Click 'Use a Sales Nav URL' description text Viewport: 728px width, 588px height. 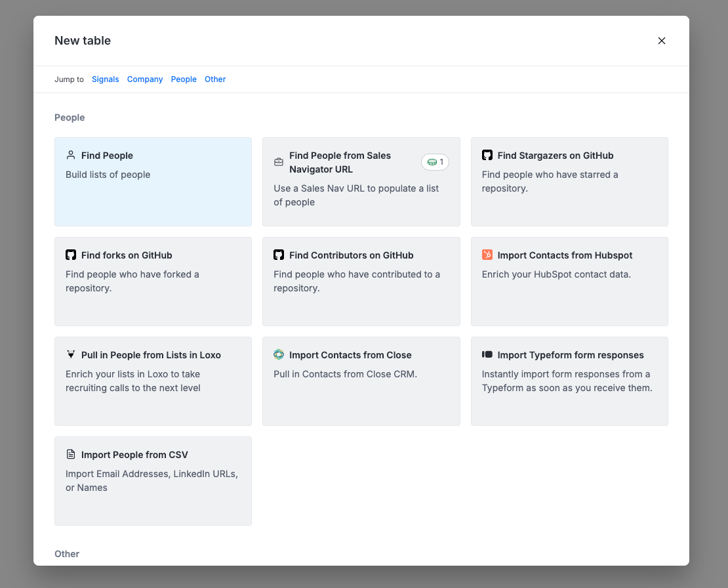pos(356,195)
